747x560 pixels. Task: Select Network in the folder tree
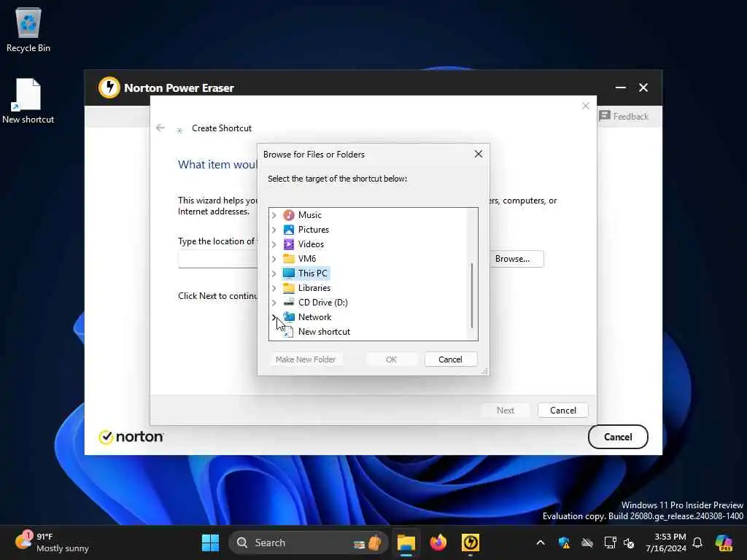tap(315, 317)
